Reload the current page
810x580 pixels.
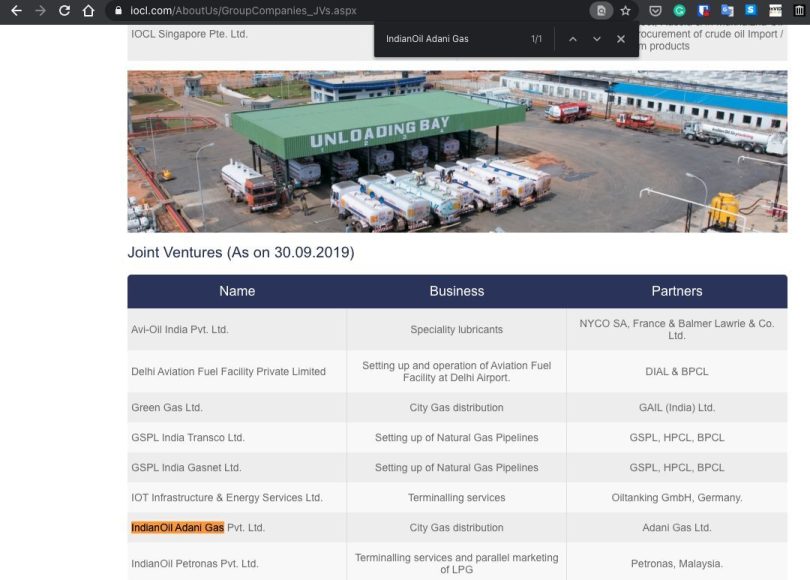(x=64, y=11)
